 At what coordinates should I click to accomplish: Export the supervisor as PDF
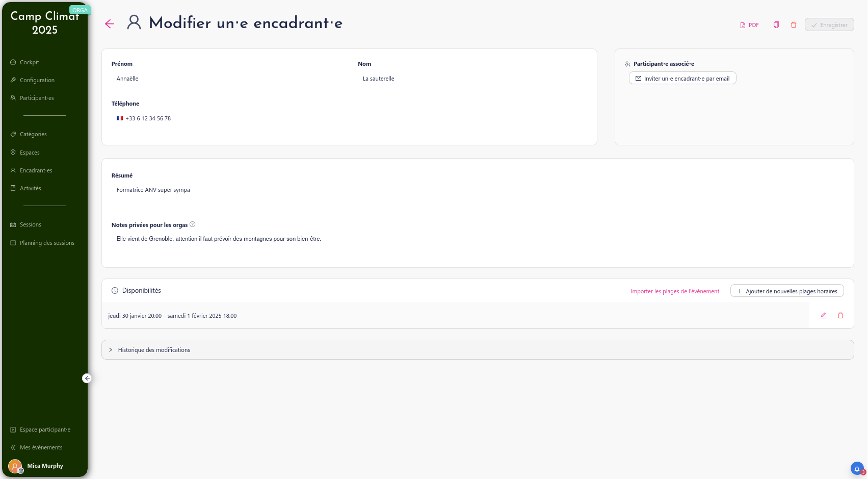point(749,25)
